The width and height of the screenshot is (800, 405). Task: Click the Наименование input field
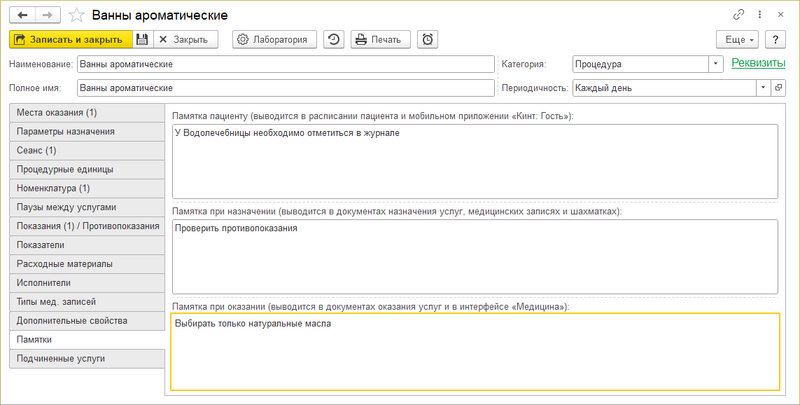[286, 64]
